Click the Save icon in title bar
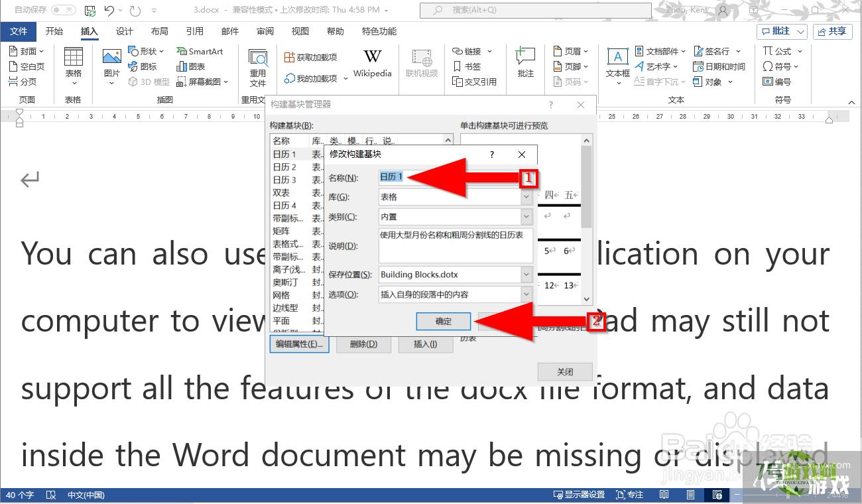 point(90,11)
